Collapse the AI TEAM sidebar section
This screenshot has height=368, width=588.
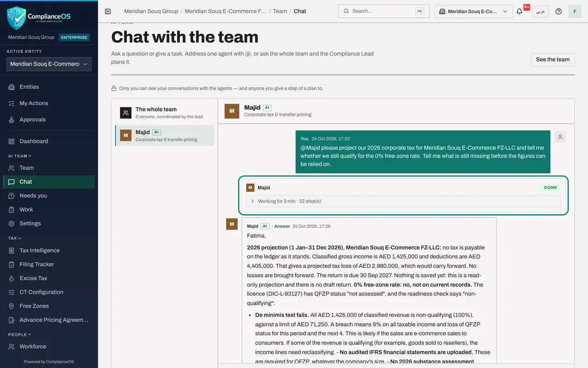click(x=20, y=156)
